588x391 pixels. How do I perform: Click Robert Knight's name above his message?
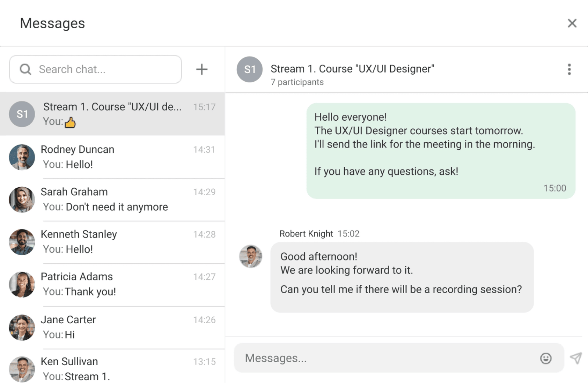[306, 234]
